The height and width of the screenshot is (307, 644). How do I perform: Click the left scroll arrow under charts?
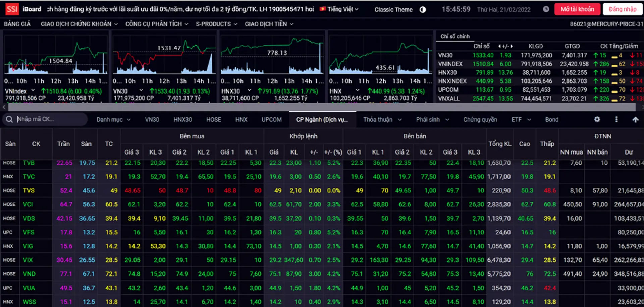[4, 107]
